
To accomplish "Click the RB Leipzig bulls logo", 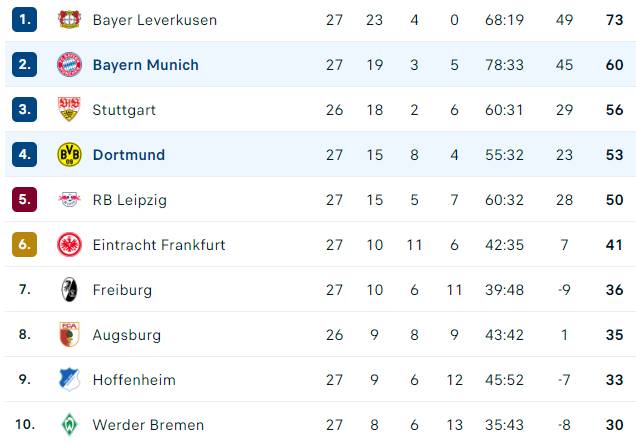I will click(x=69, y=200).
